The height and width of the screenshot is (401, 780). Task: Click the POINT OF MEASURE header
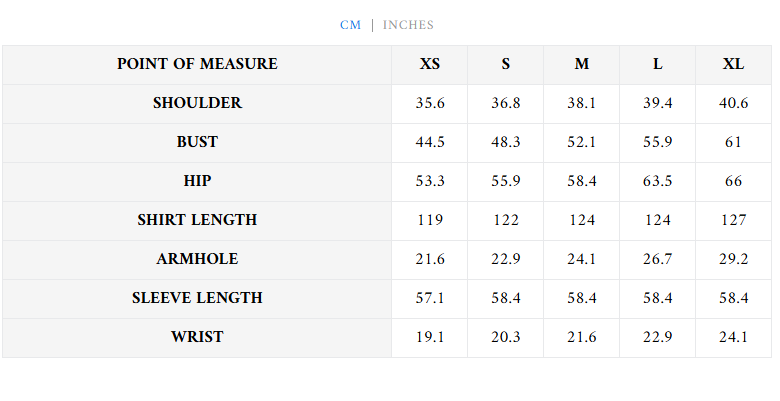pyautogui.click(x=197, y=64)
